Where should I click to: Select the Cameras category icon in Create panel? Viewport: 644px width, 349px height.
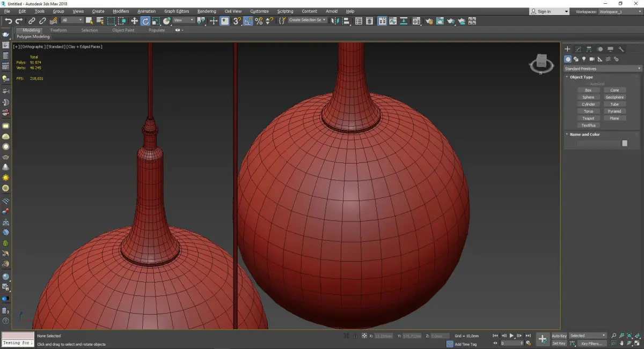[x=592, y=59]
